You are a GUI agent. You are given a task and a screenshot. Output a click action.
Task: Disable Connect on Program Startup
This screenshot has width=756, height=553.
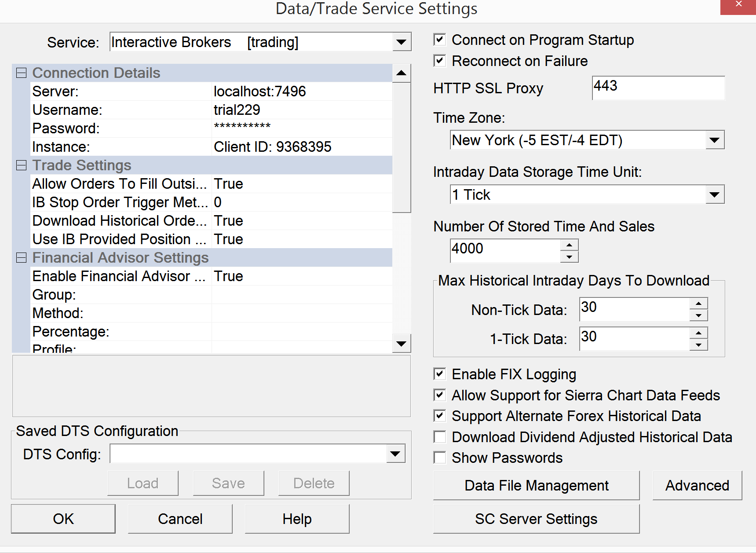[x=440, y=40]
